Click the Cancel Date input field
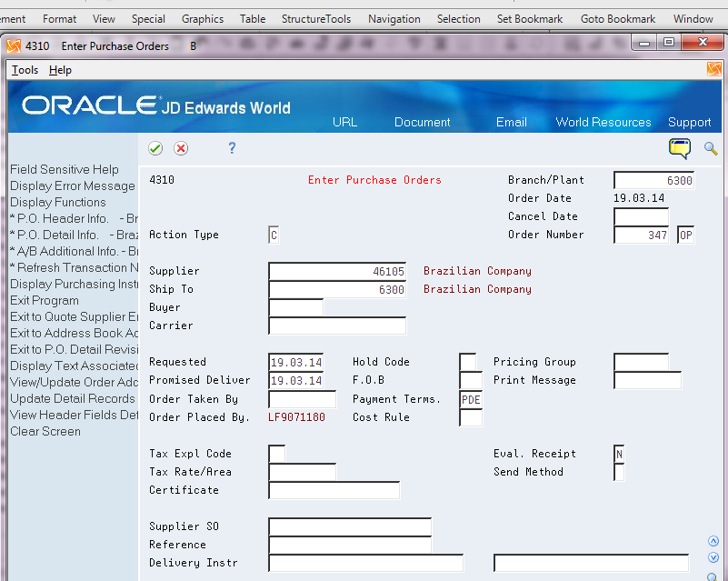The image size is (728, 581). [641, 216]
